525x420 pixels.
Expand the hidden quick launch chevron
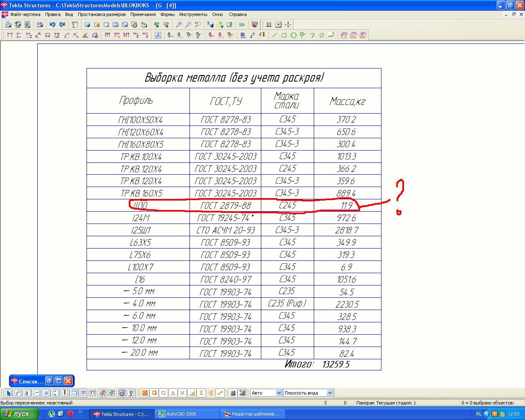pyautogui.click(x=80, y=413)
